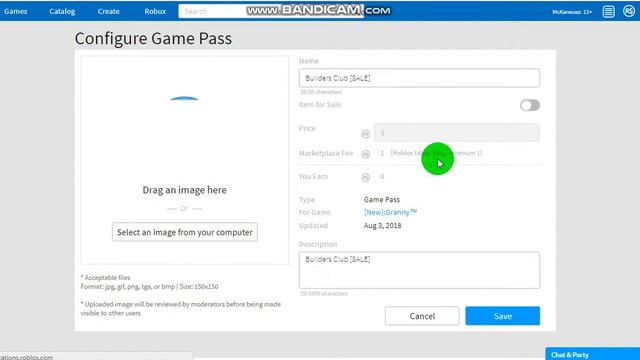Click the Robux icon beside Marketplace Fee

click(366, 154)
